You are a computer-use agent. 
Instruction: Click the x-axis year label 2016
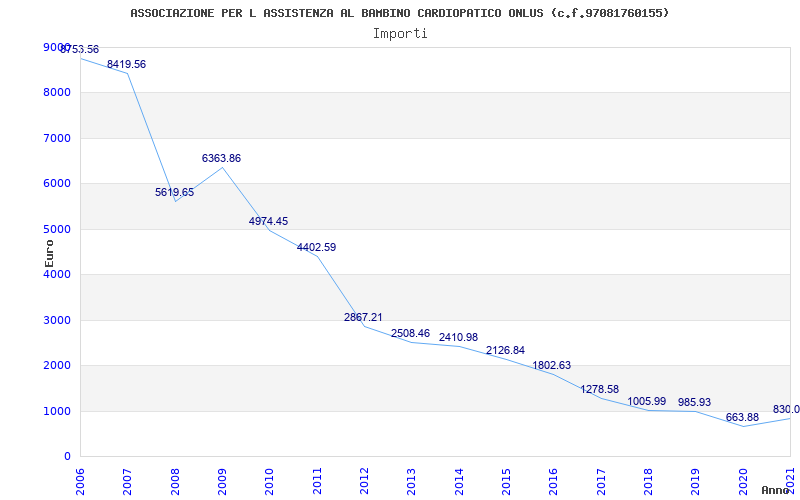(x=554, y=481)
